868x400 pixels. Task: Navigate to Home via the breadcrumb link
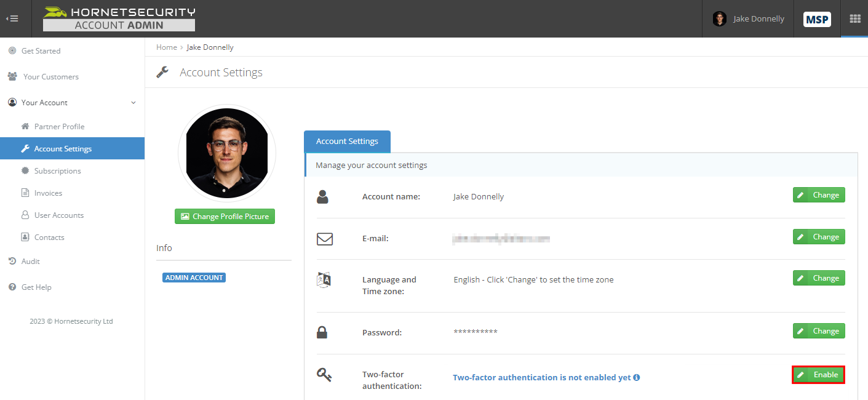coord(166,47)
